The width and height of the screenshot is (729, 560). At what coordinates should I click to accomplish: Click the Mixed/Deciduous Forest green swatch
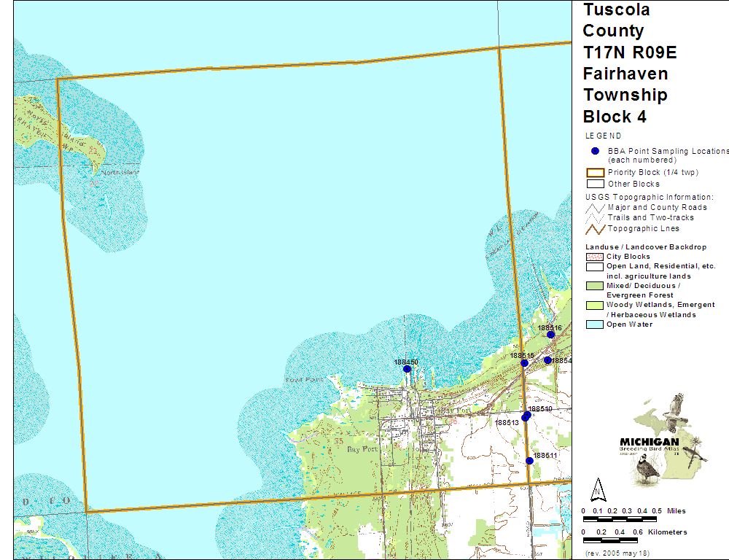pos(595,286)
